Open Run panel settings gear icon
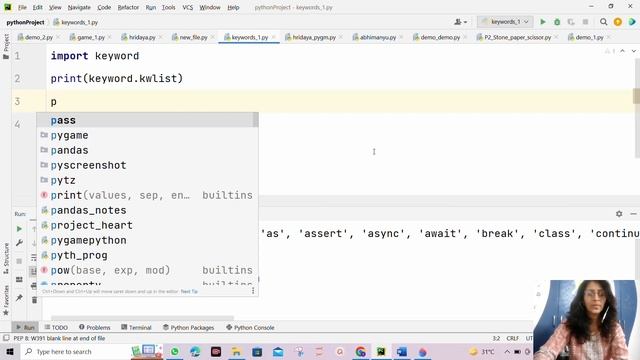This screenshot has width=640, height=360. pos(619,214)
